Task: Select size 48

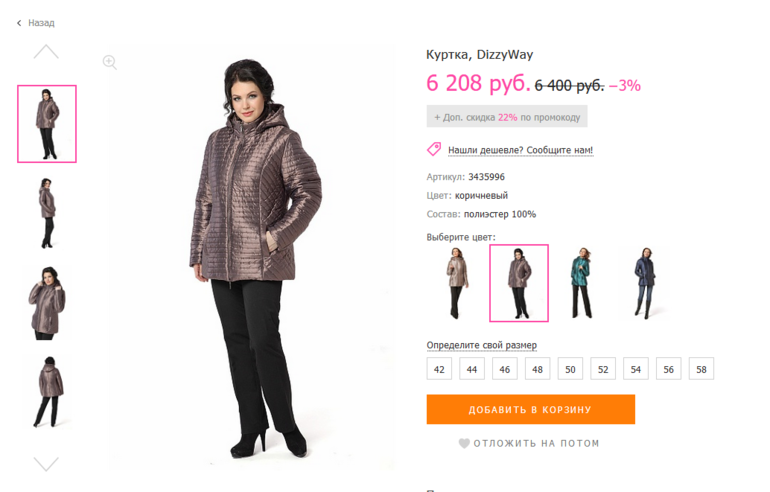Action: [x=537, y=369]
